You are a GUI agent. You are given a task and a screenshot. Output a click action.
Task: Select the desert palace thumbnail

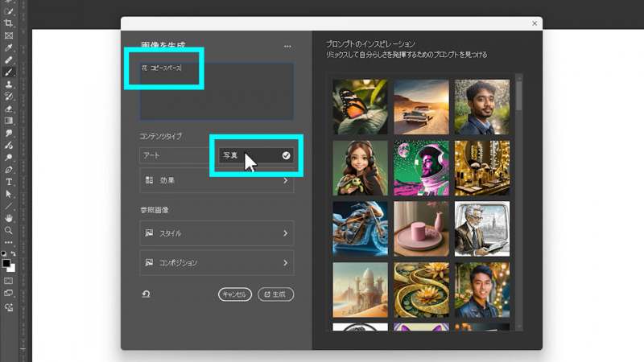click(x=360, y=290)
